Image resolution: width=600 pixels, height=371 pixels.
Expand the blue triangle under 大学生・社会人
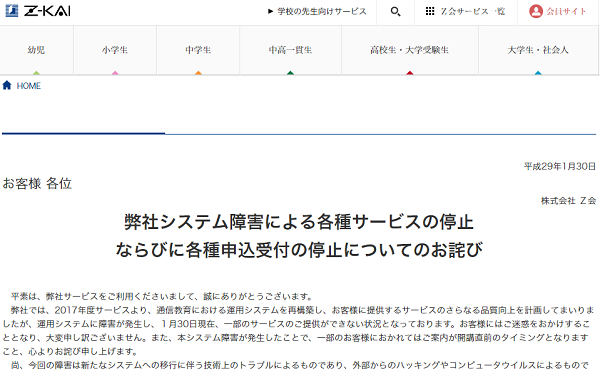tap(538, 73)
